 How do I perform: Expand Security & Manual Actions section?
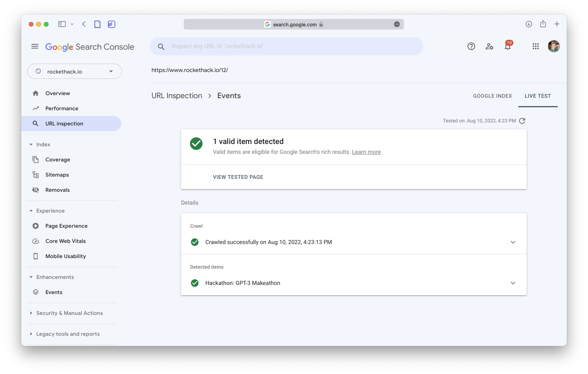[x=31, y=313]
